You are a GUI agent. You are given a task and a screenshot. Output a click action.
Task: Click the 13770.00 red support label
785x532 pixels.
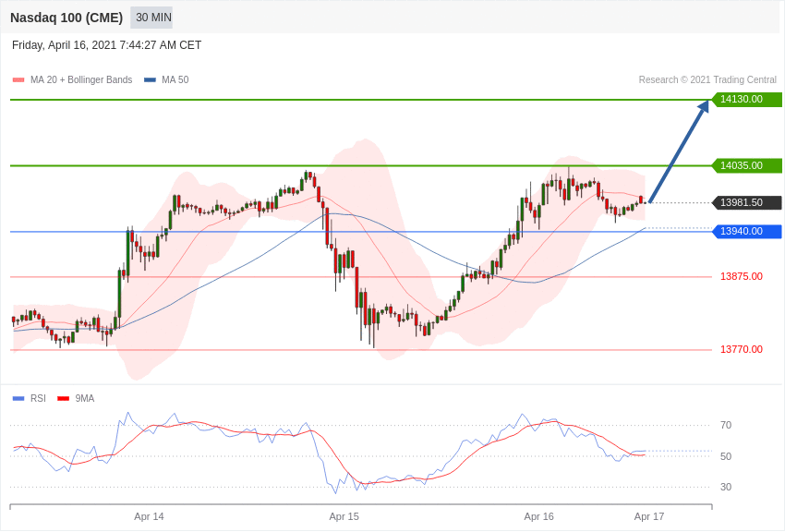pyautogui.click(x=742, y=350)
